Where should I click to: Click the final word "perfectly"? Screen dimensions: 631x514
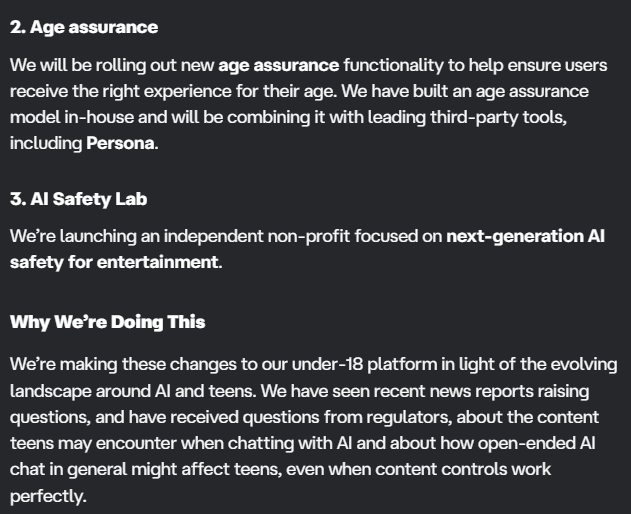point(46,494)
